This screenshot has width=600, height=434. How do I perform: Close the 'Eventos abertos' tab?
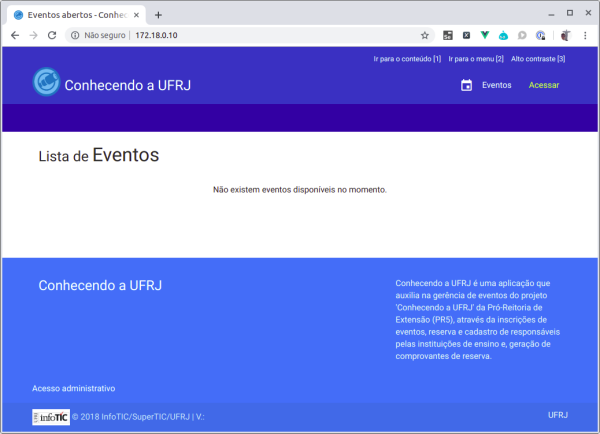136,15
